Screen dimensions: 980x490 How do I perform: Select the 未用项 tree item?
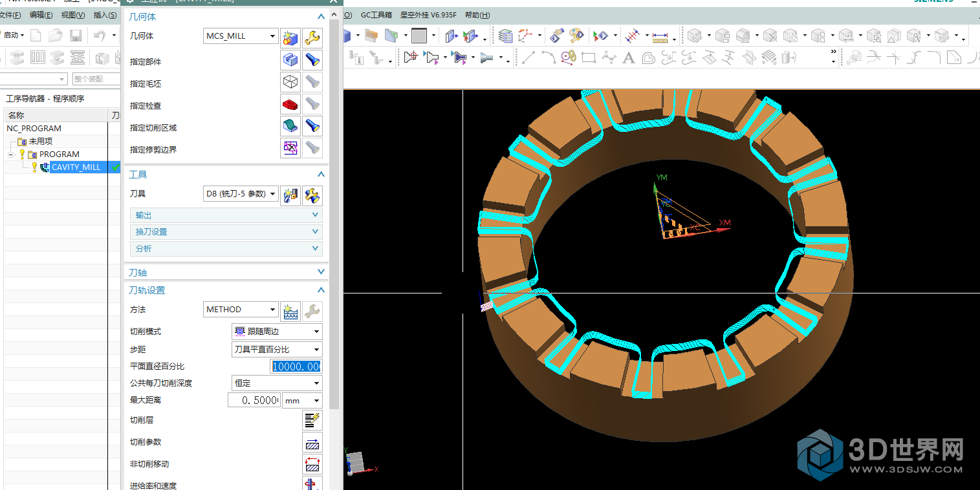click(40, 142)
